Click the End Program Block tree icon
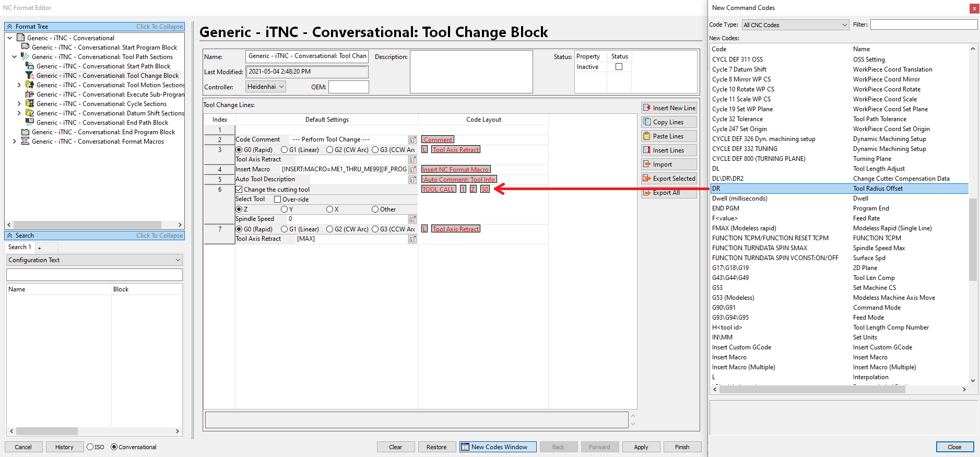The image size is (980, 457). click(25, 132)
